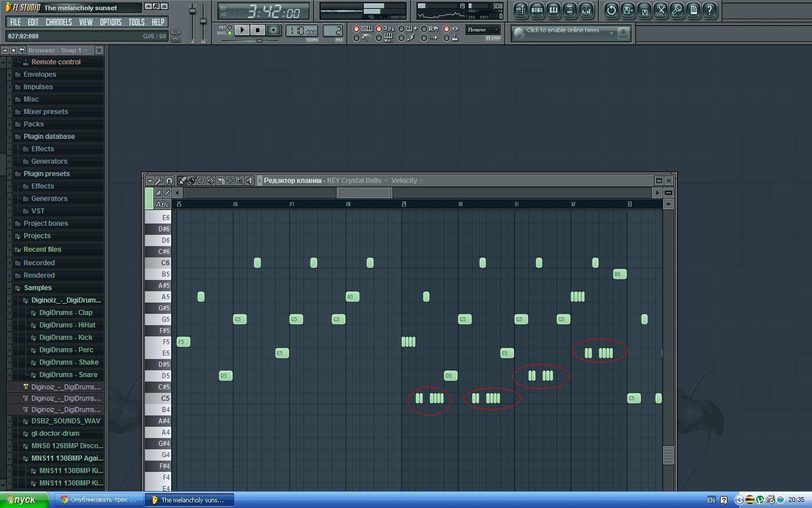Click the Windows Пуск start button
The image size is (812, 508).
pos(24,500)
